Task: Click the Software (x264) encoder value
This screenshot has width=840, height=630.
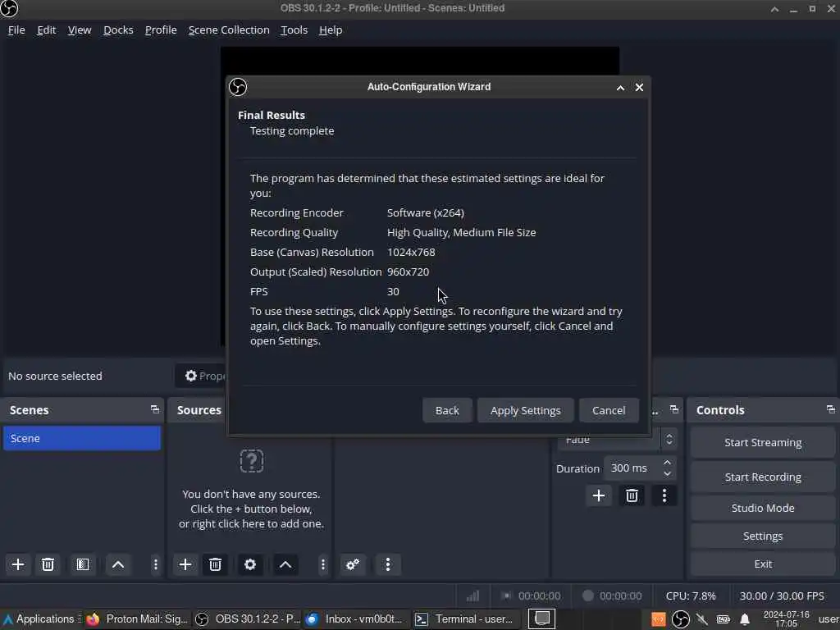Action: (x=426, y=212)
